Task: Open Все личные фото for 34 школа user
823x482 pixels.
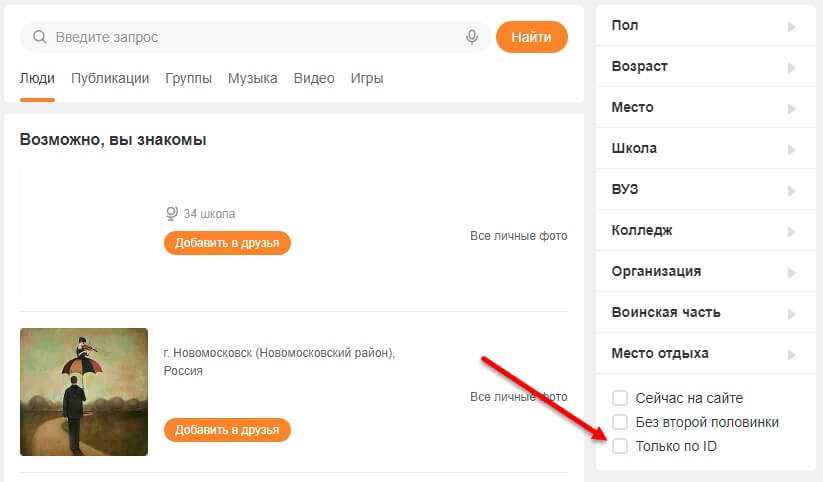Action: point(518,236)
